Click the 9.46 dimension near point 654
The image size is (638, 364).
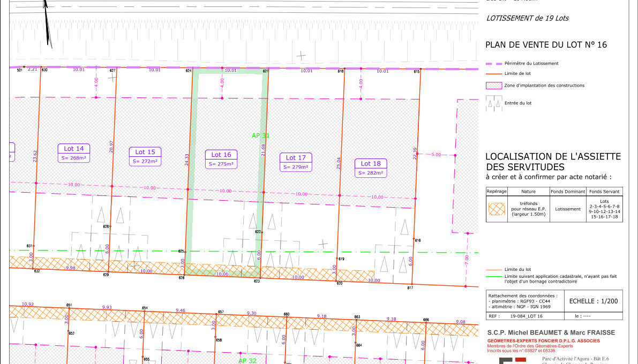click(x=180, y=310)
